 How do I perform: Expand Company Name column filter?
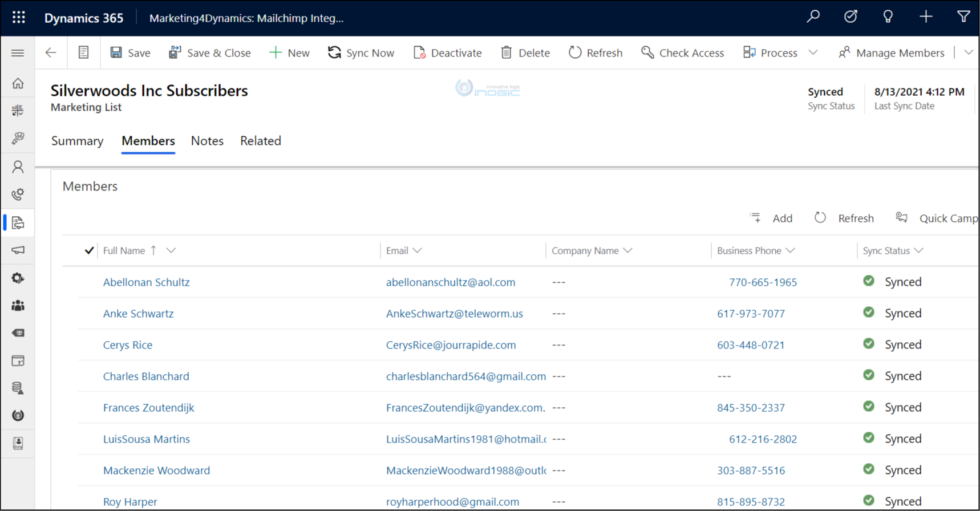click(x=628, y=250)
